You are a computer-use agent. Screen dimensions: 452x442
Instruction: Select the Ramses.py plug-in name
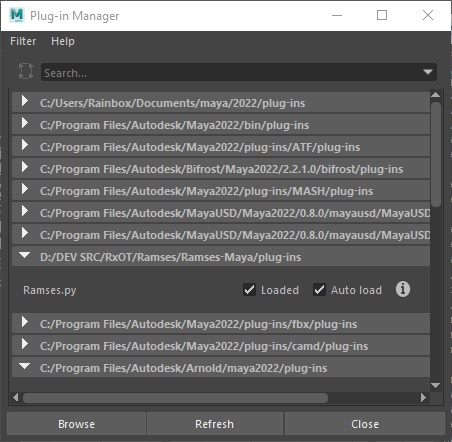pyautogui.click(x=49, y=290)
